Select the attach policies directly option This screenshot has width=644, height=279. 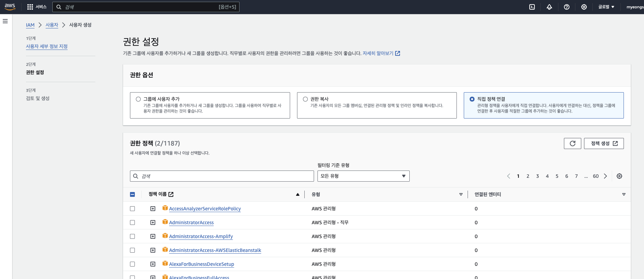(472, 99)
